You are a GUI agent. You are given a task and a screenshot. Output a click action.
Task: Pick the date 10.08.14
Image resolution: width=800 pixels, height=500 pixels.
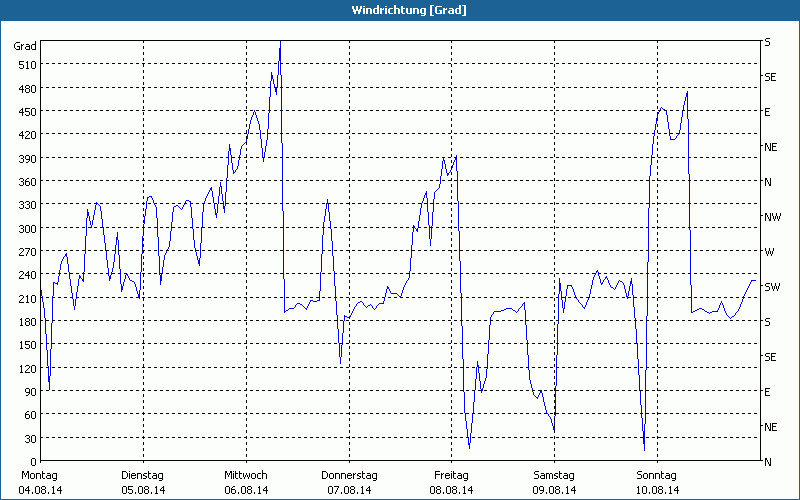[x=658, y=490]
